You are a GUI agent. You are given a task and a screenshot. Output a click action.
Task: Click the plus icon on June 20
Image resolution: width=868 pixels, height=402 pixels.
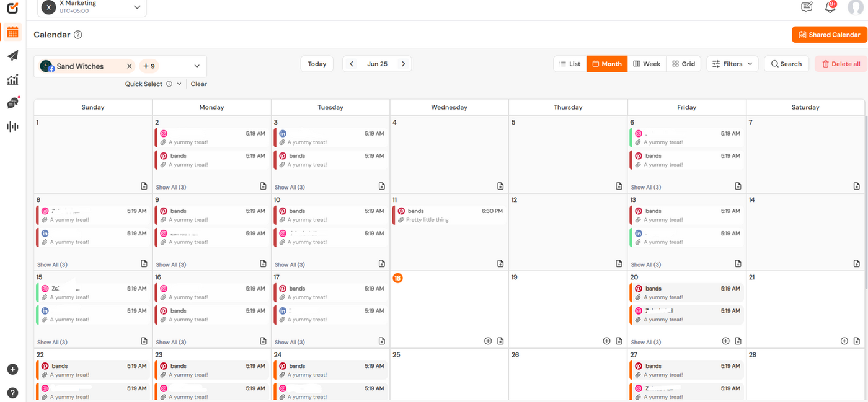coord(725,341)
